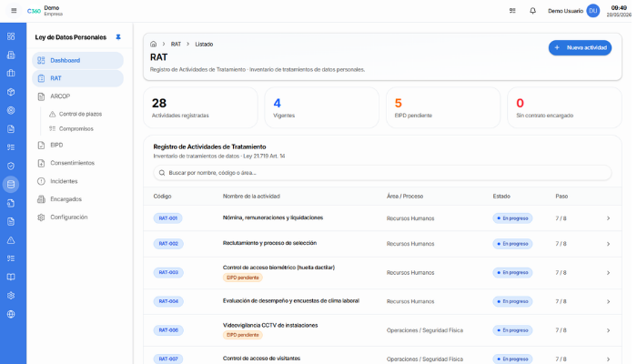Image resolution: width=637 pixels, height=364 pixels.
Task: Click the search magnifier icon
Action: 162,173
